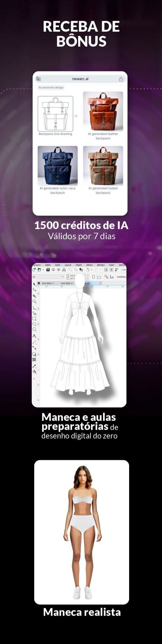Select the Parallel Dimension tool

pos(34,342)
